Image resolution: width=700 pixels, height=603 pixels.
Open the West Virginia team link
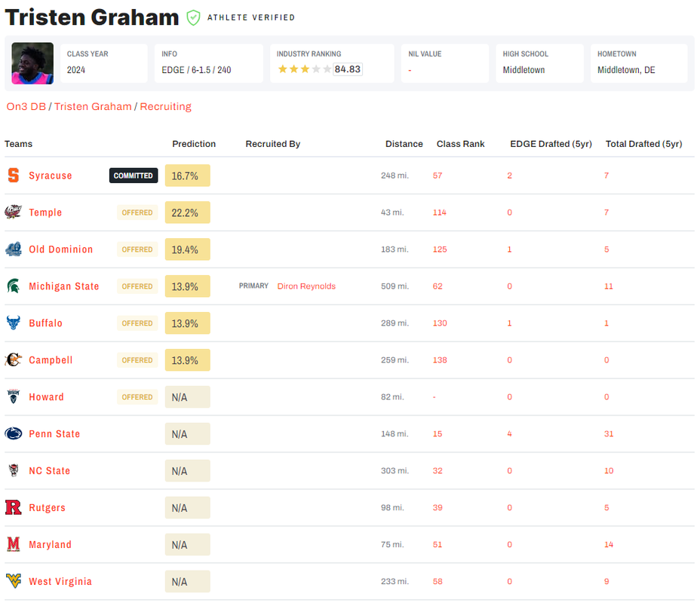coord(60,581)
